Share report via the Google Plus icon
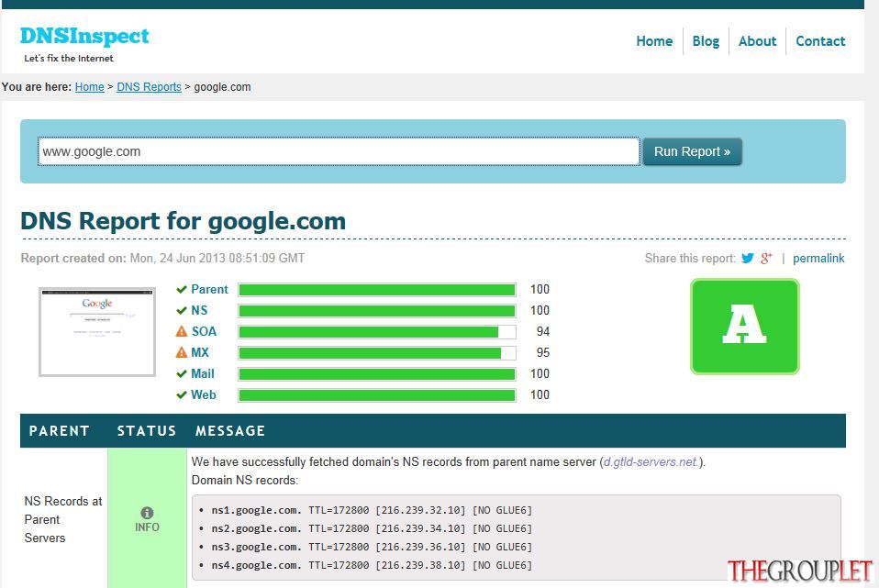The width and height of the screenshot is (879, 588). click(x=766, y=259)
